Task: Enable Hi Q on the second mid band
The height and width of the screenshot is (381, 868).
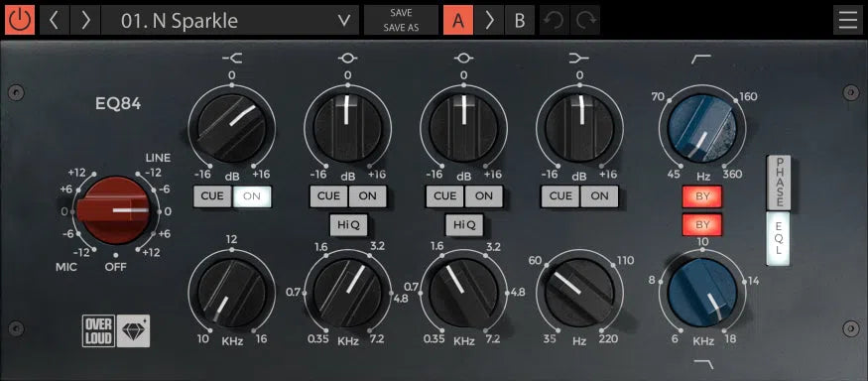Action: pos(464,225)
